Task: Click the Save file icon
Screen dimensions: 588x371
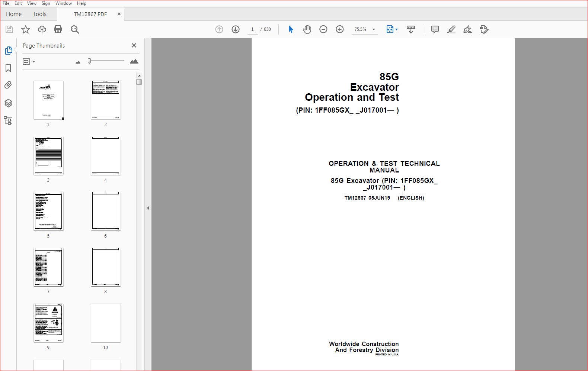Action: pyautogui.click(x=9, y=29)
